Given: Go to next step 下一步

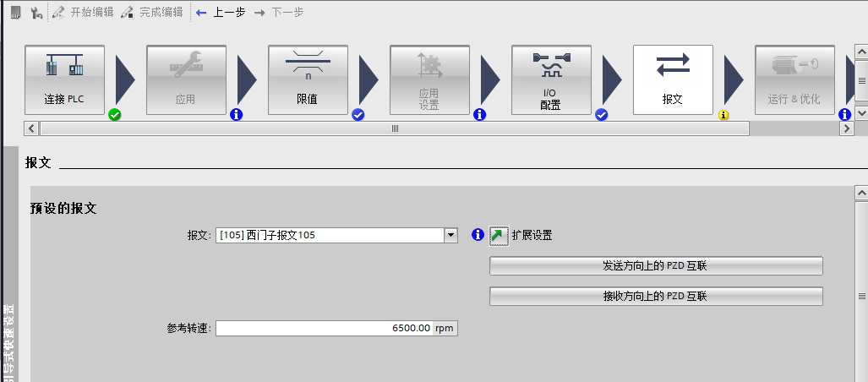Looking at the screenshot, I should (278, 12).
